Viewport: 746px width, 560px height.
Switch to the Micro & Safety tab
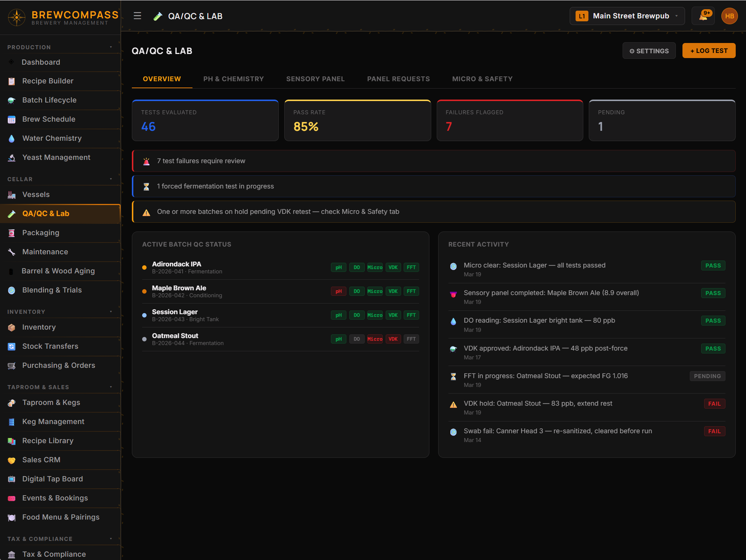pyautogui.click(x=482, y=79)
